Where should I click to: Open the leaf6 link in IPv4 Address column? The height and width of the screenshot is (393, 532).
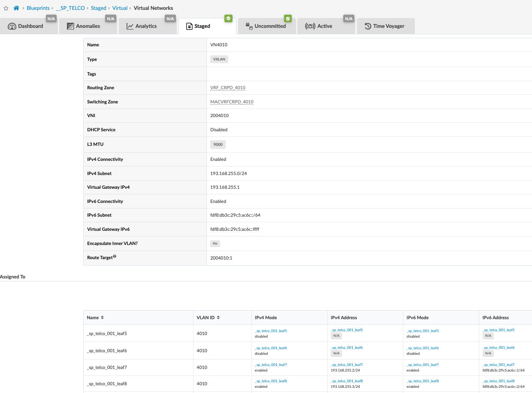pyautogui.click(x=347, y=348)
